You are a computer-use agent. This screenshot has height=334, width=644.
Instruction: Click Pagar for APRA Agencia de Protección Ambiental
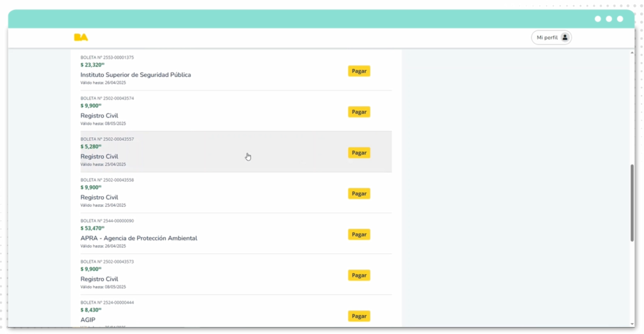pyautogui.click(x=358, y=235)
